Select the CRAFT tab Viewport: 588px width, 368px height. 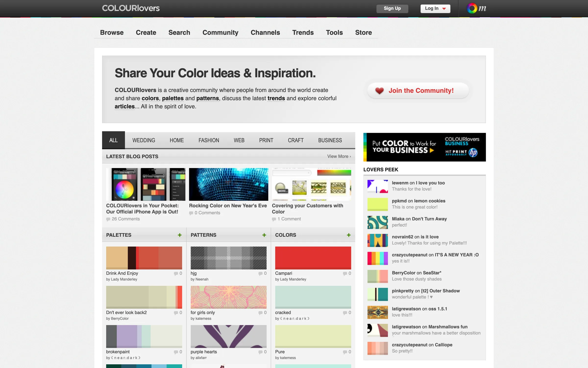[x=295, y=140]
